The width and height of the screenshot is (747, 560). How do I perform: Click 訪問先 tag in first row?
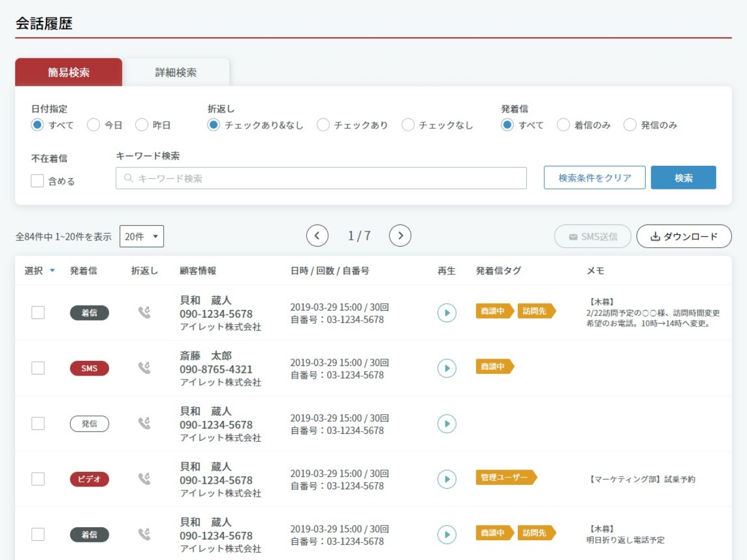pos(535,311)
